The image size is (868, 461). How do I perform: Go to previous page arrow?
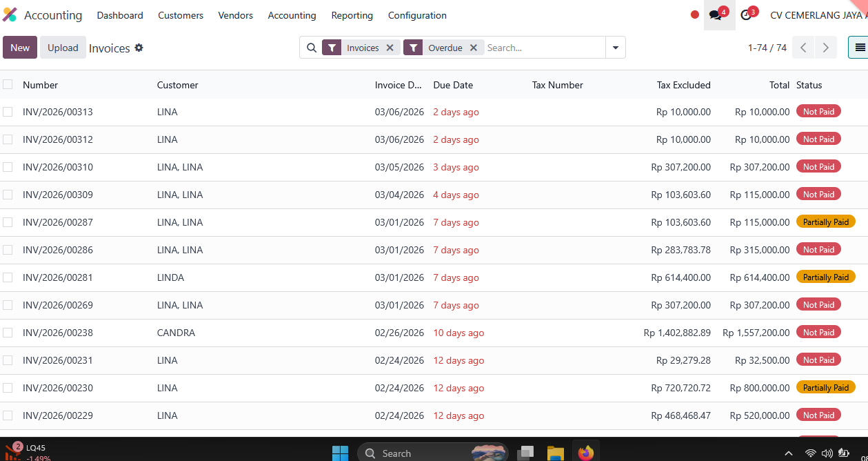803,48
